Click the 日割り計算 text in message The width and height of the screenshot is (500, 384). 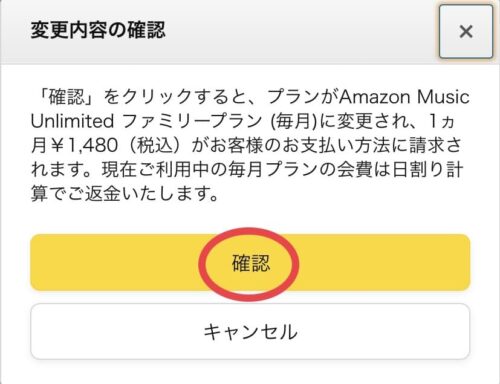428,170
